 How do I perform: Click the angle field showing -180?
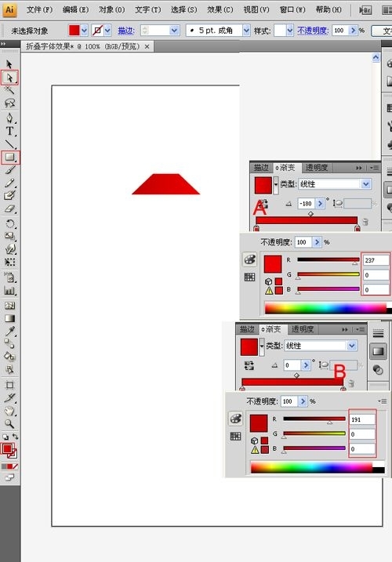click(307, 204)
